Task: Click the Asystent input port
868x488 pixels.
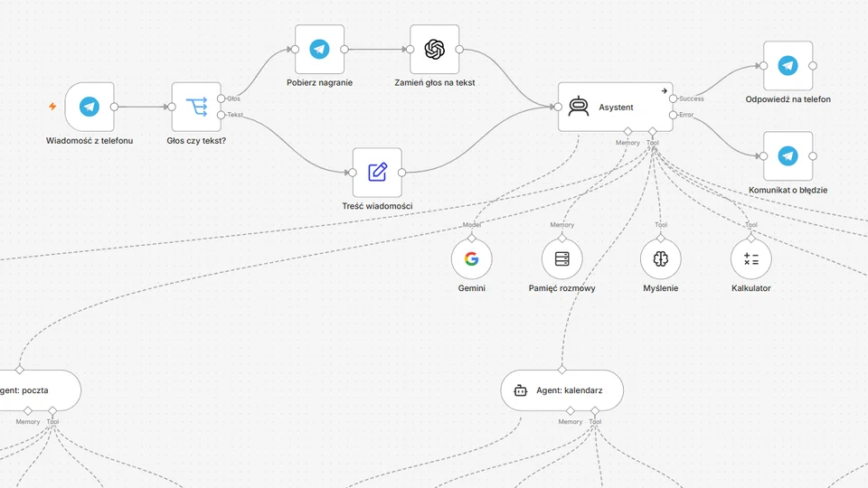Action: coord(558,107)
